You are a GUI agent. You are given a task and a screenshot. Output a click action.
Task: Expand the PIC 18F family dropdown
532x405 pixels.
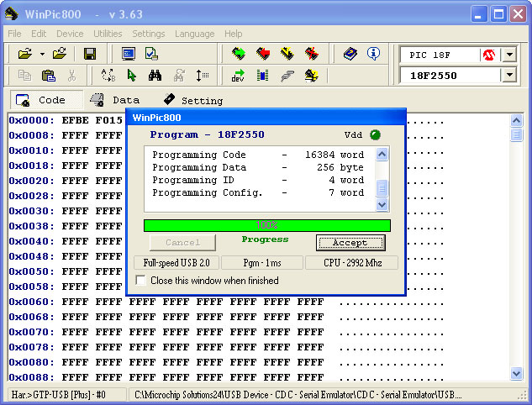(x=509, y=55)
